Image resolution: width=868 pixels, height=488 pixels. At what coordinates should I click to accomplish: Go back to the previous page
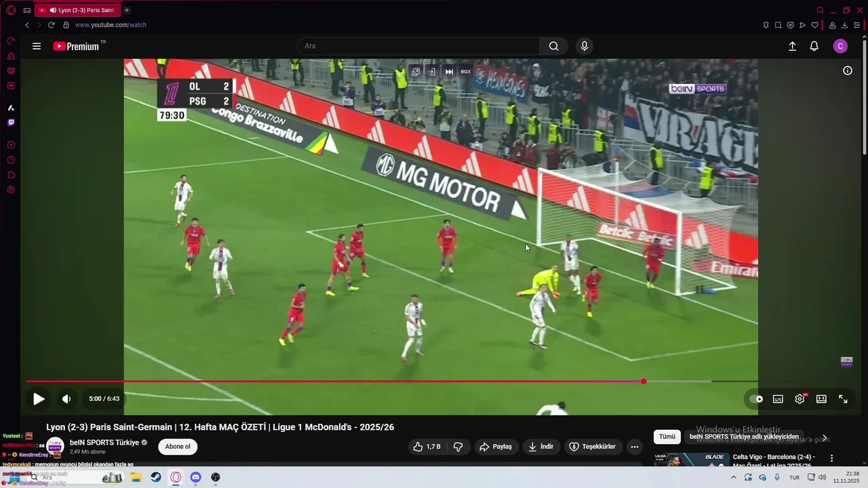coord(27,25)
